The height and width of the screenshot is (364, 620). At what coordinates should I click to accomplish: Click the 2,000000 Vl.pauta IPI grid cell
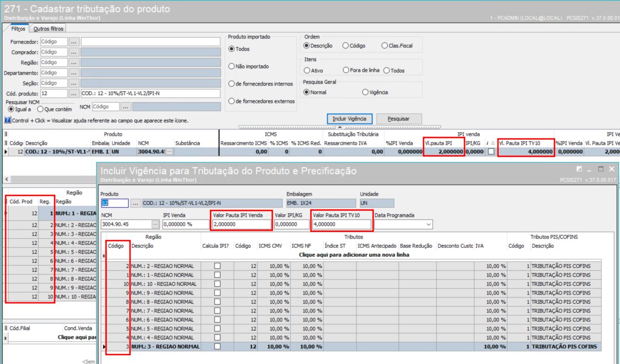(443, 152)
